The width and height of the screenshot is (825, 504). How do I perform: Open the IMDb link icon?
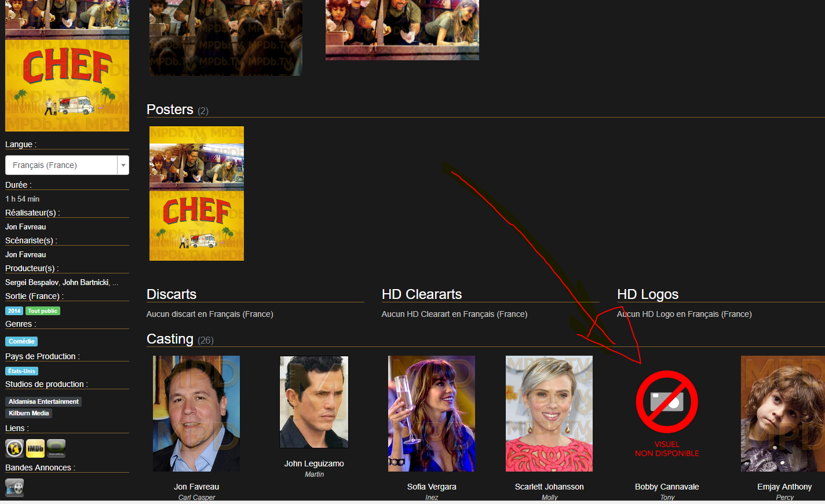(35, 448)
